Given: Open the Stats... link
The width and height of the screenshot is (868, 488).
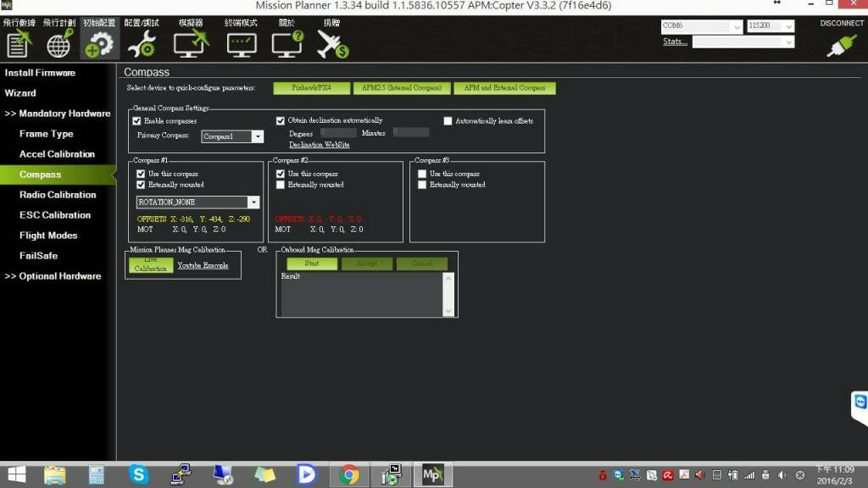Looking at the screenshot, I should (676, 42).
